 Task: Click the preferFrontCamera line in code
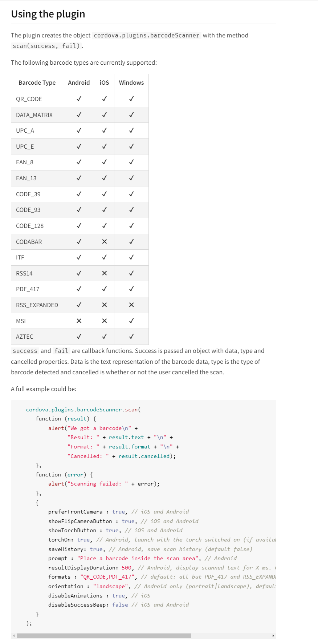118,512
